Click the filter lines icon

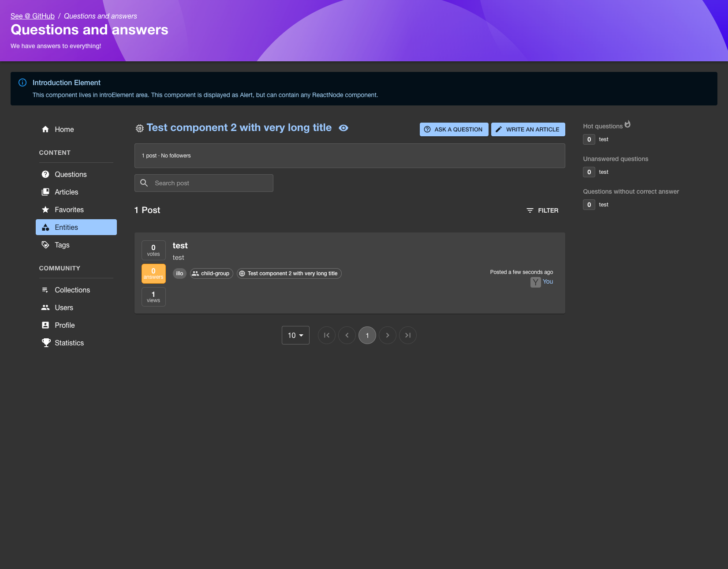point(530,210)
